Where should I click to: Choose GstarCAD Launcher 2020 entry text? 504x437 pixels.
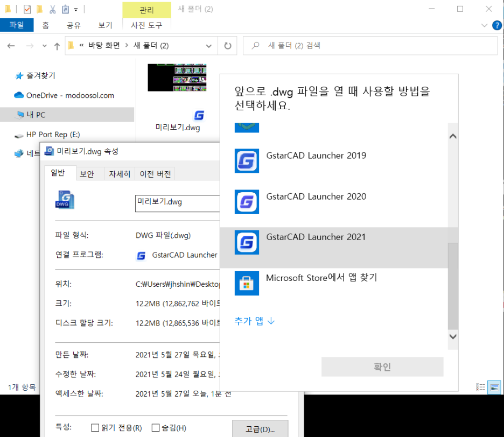tap(316, 196)
